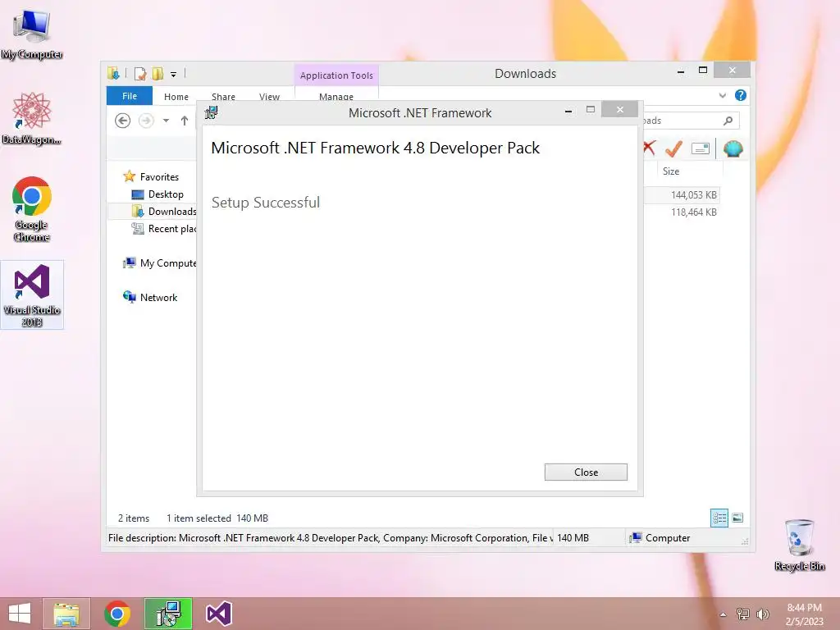Open File Explorer from taskbar
This screenshot has height=630, width=840.
coord(66,614)
